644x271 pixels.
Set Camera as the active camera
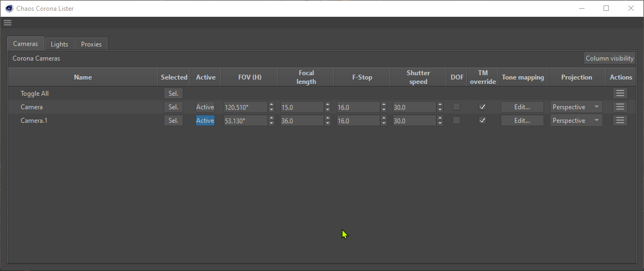205,107
